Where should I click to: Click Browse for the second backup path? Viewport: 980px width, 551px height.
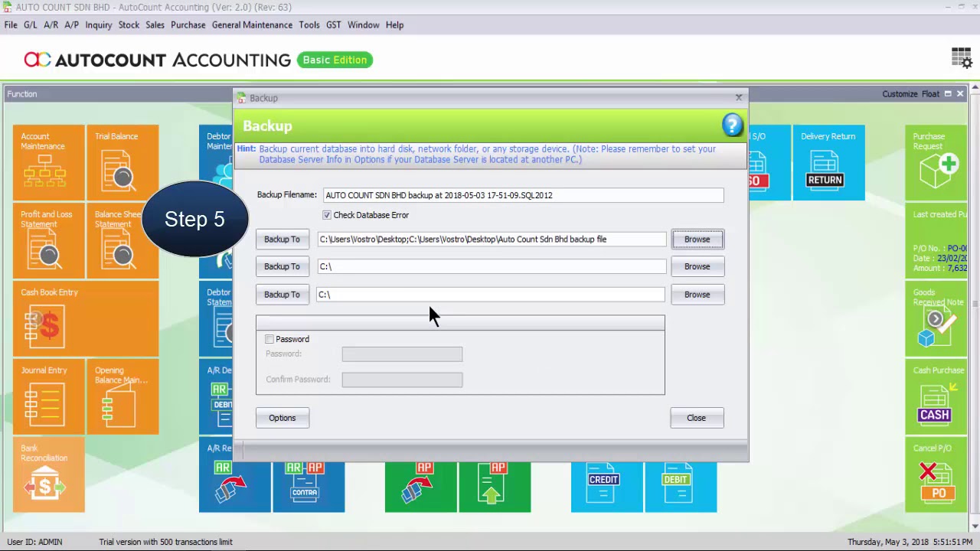coord(697,266)
